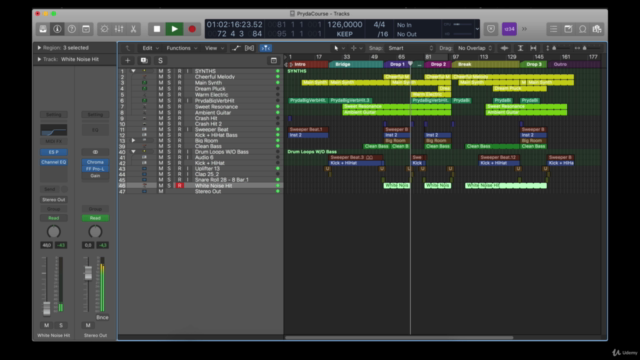Viewport: 640px width, 360px height.
Task: Click the vertical auto zoom icon
Action: pyautogui.click(x=520, y=48)
